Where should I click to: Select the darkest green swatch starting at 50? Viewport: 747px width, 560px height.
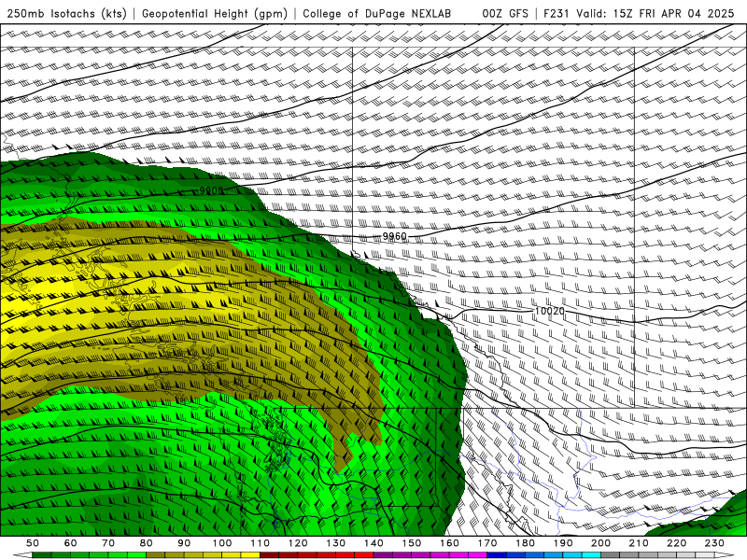pos(41,555)
